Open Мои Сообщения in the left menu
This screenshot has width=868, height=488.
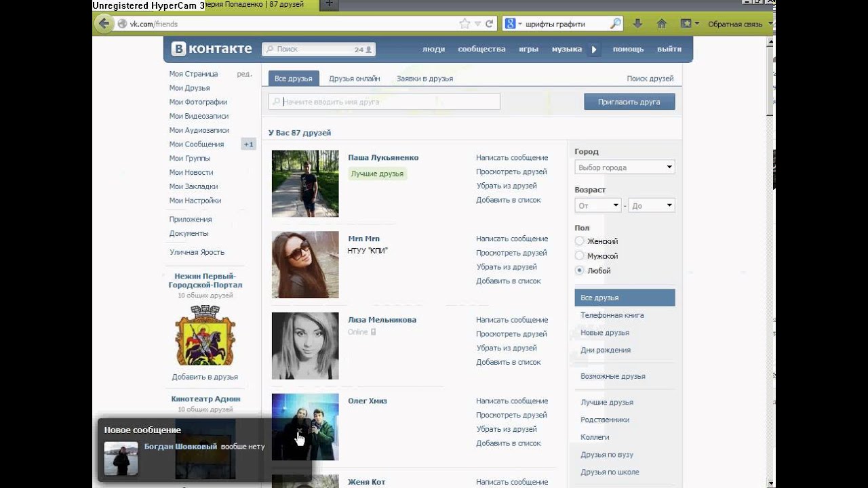[196, 144]
